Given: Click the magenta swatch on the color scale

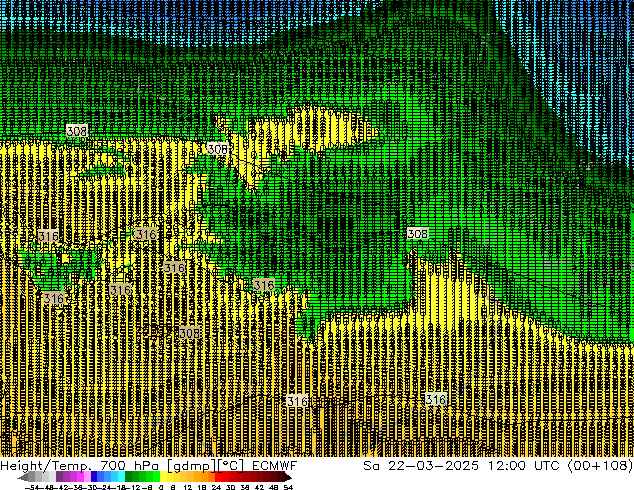Looking at the screenshot, I should tap(80, 477).
